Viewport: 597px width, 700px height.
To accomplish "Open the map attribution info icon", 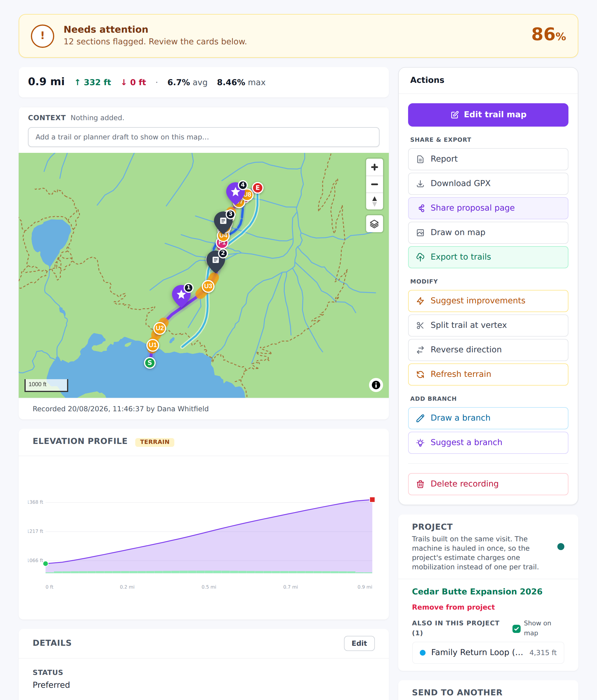I will (376, 385).
